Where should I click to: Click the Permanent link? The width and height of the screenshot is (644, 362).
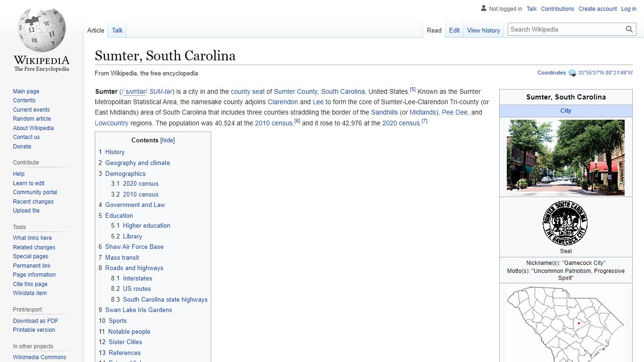click(32, 266)
